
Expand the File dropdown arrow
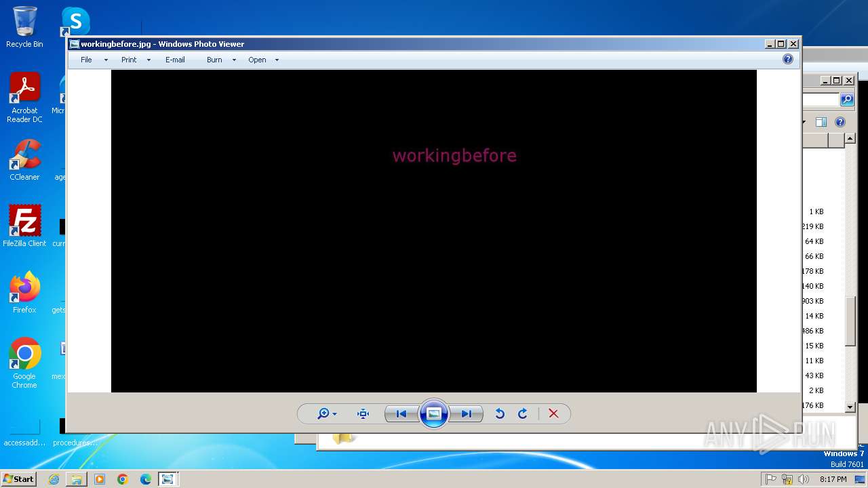(106, 60)
